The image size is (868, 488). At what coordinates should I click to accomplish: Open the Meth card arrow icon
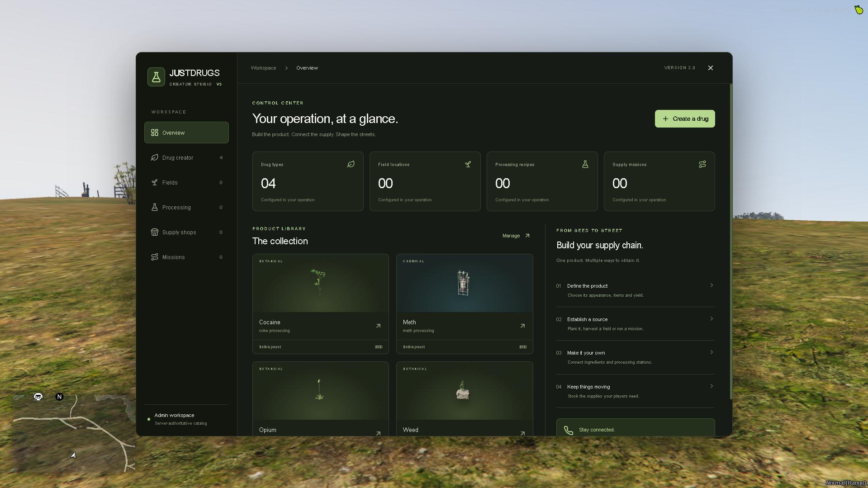(523, 326)
